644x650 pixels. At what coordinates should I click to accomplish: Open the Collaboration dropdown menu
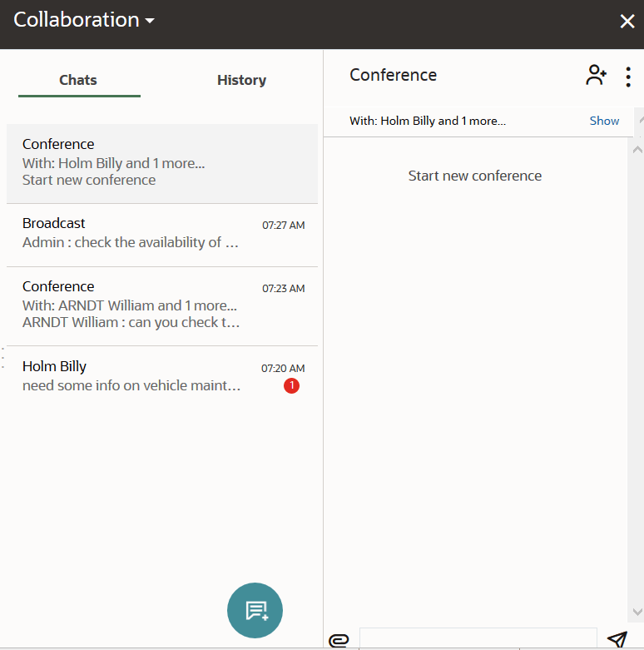click(x=84, y=20)
